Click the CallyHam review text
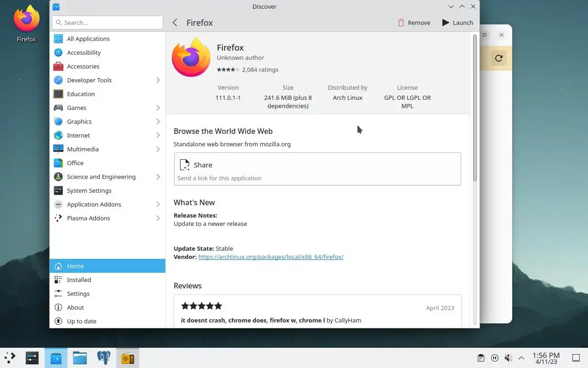Viewport: 588px width, 368px height. point(271,320)
